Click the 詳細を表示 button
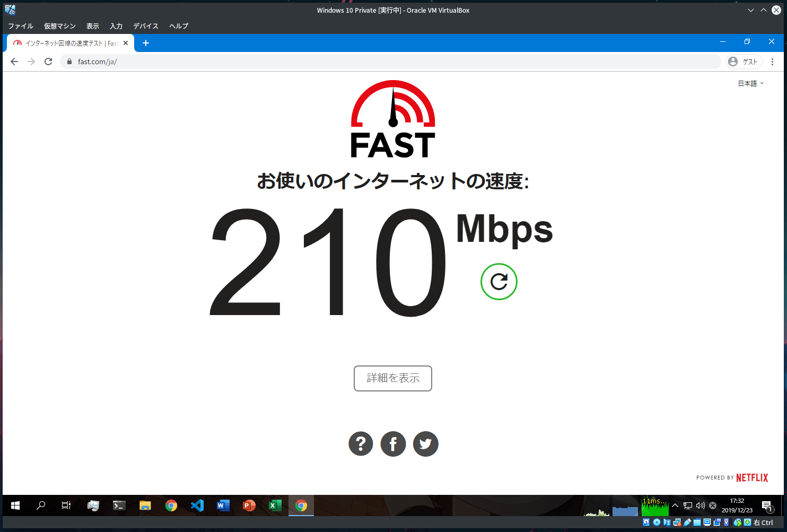The image size is (787, 532). 393,378
